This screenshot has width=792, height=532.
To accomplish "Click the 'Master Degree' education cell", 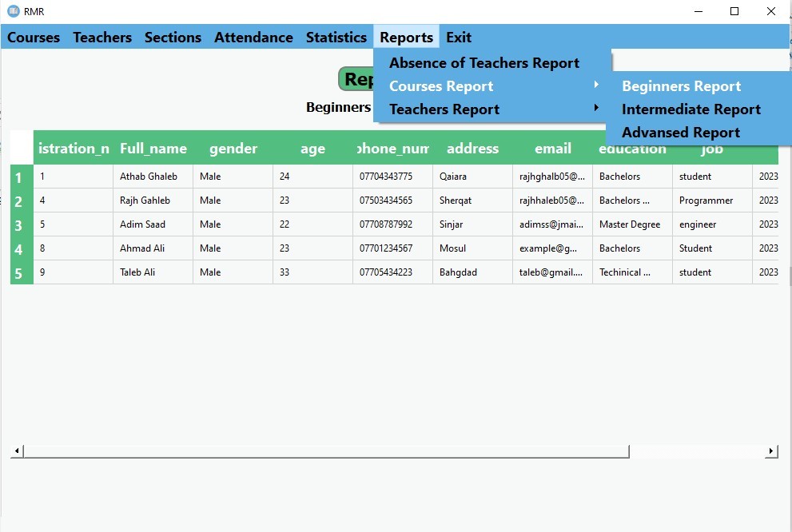I will coord(632,224).
